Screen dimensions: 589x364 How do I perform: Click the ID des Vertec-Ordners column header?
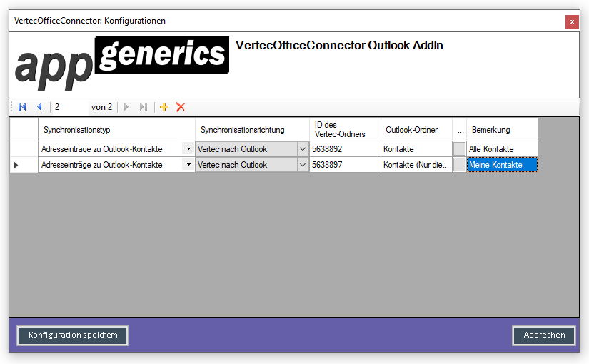click(x=345, y=130)
